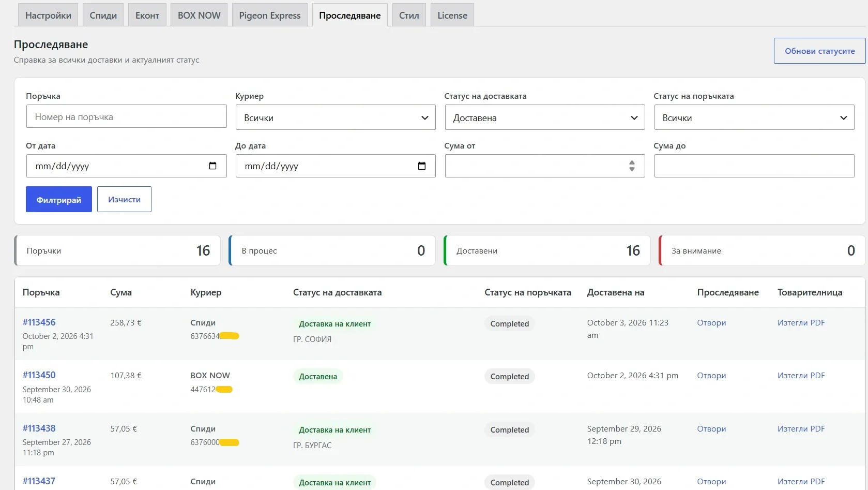Switch to the Настройки tab

[48, 15]
